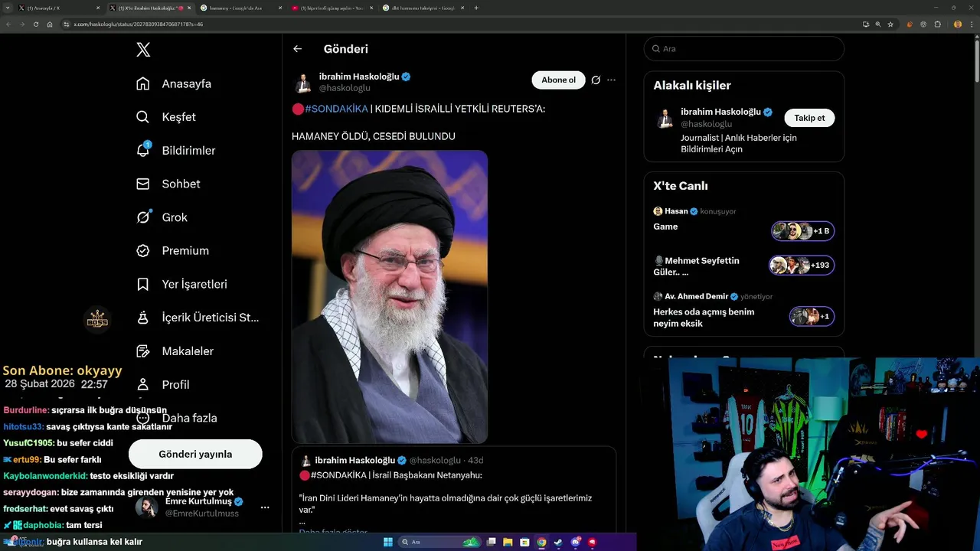Click Emre Kurtulmuş account avatar

point(146,507)
